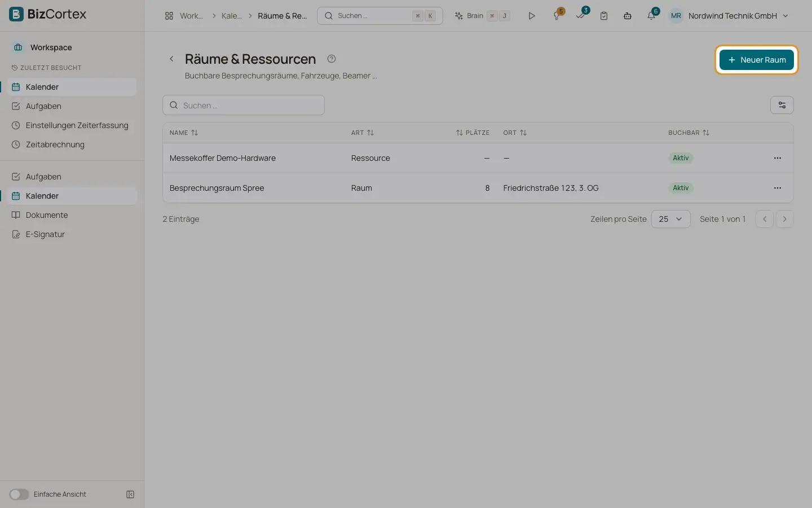This screenshot has width=812, height=508.
Task: Click the Aktiv badge in the Besprechungsraum Spree row
Action: pyautogui.click(x=681, y=188)
